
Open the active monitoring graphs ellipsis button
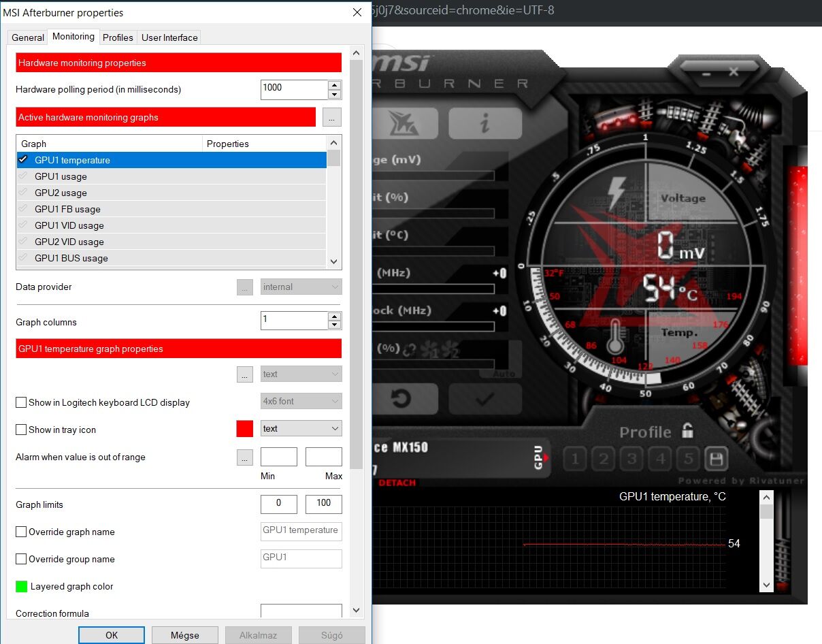(x=332, y=117)
